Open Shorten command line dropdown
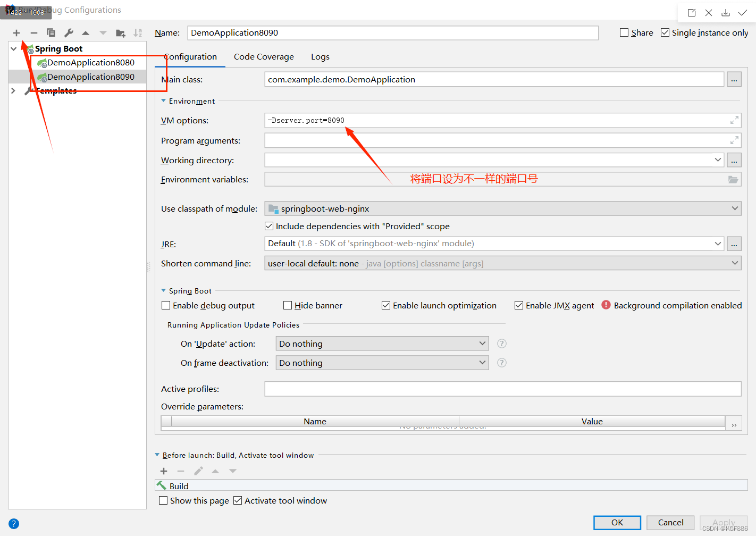 735,263
